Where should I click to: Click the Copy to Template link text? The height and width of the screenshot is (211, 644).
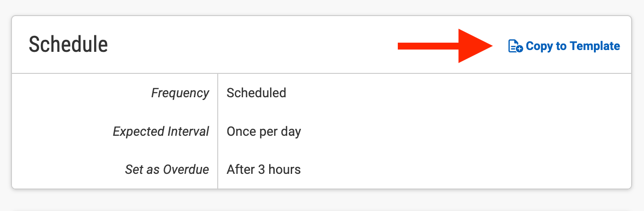pyautogui.click(x=572, y=46)
